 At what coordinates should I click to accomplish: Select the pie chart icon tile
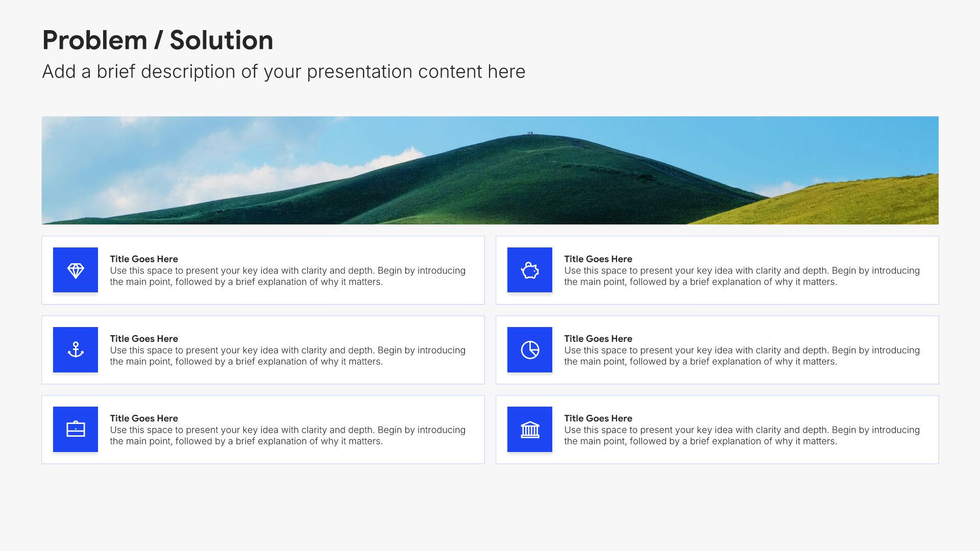[x=530, y=349]
